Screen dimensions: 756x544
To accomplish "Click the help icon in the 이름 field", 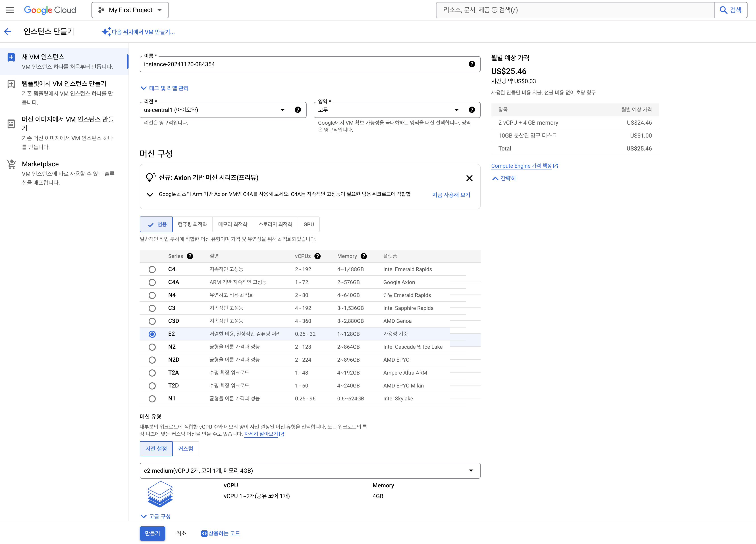I will (x=472, y=64).
